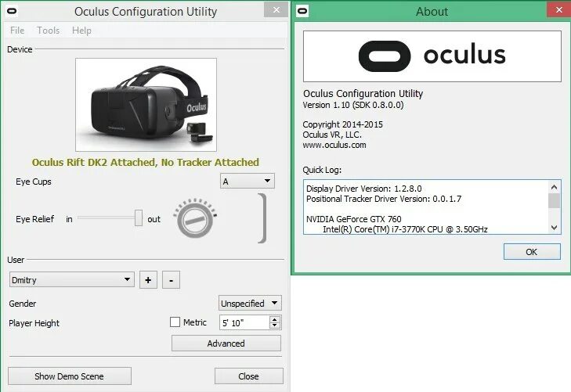Increase player height with the up arrow
Viewport: 571px width, 392px height.
[x=275, y=319]
